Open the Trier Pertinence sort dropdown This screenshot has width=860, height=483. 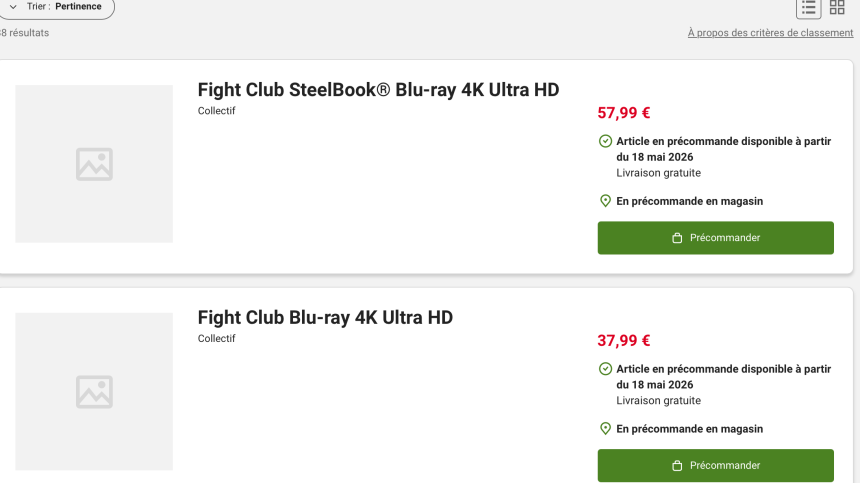click(56, 7)
